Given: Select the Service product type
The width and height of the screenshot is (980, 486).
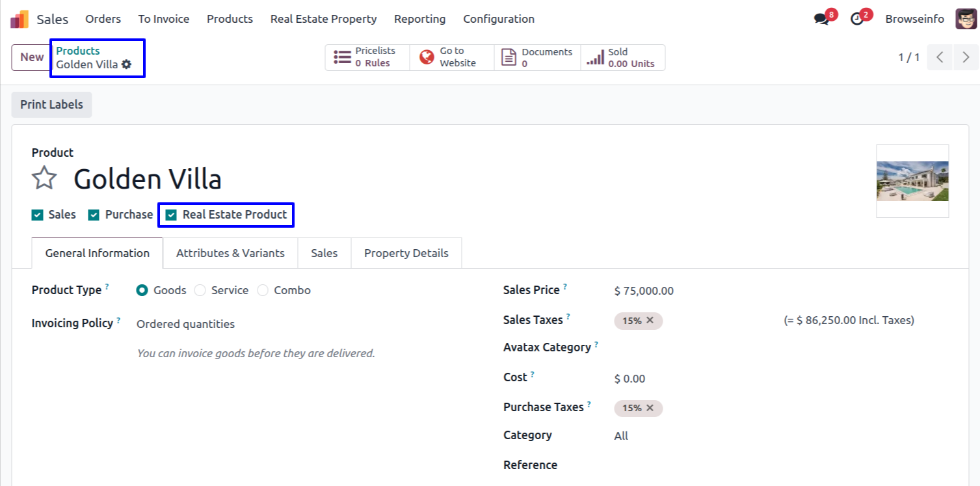Looking at the screenshot, I should pos(200,290).
